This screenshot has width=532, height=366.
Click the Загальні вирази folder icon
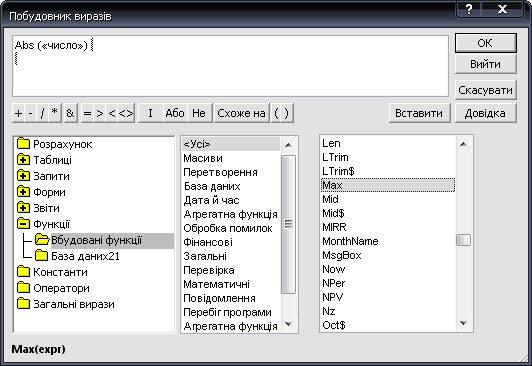tap(23, 304)
